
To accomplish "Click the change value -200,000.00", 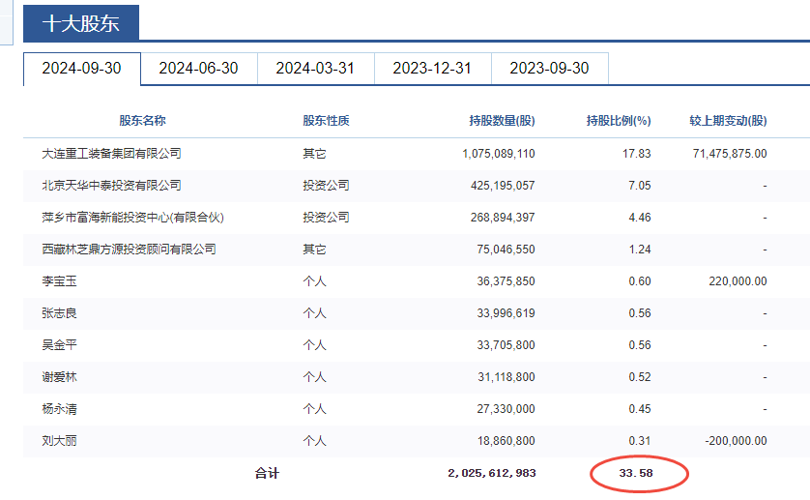I will pos(736,441).
